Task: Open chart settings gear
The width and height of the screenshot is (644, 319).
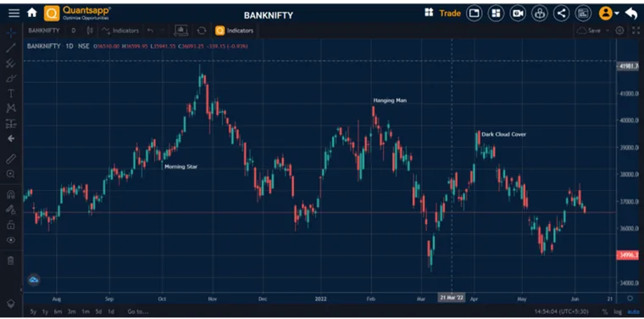Action: click(619, 31)
